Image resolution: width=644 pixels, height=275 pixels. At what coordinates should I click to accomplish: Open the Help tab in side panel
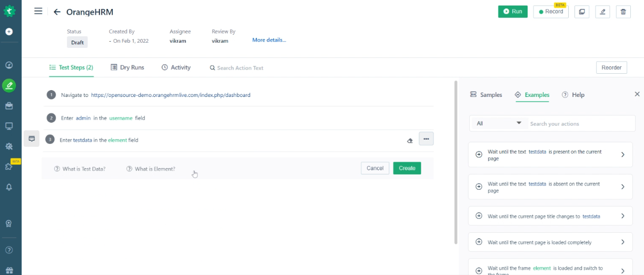[573, 95]
